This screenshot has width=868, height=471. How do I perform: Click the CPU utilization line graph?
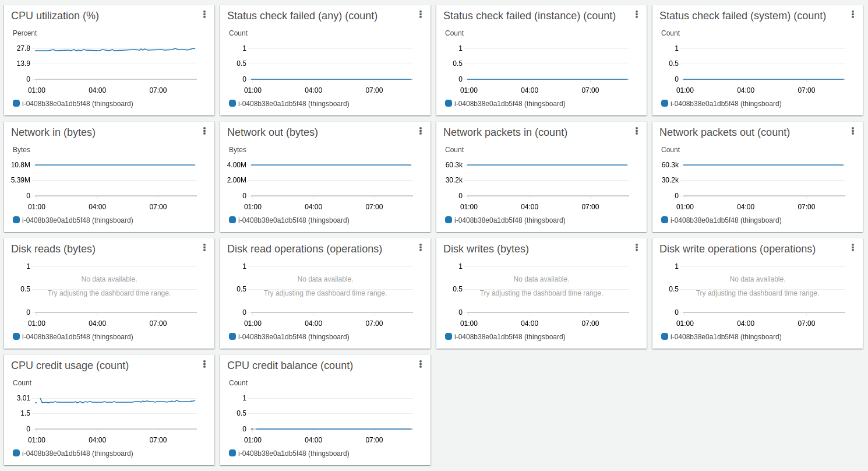click(115, 50)
